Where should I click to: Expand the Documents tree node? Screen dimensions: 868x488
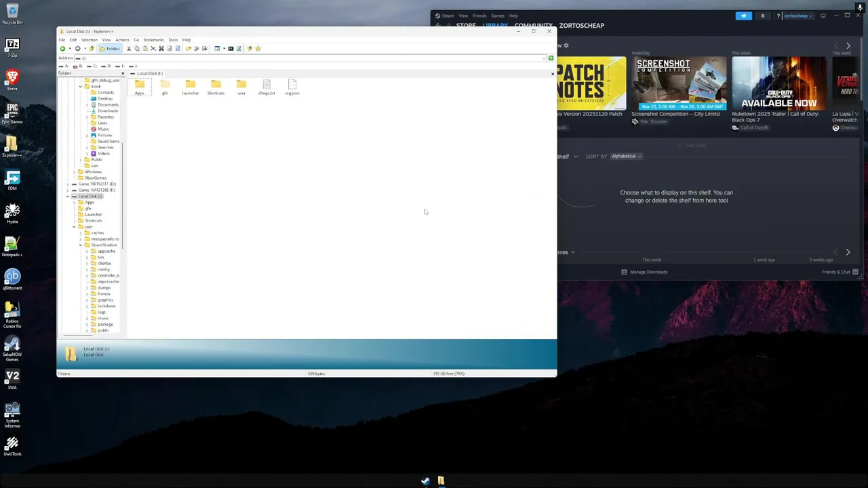click(x=87, y=104)
